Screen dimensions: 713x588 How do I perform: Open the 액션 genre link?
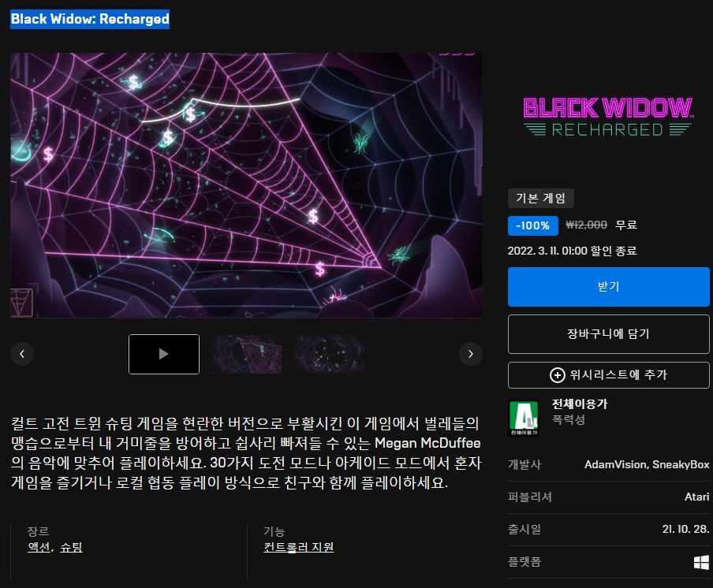point(39,547)
